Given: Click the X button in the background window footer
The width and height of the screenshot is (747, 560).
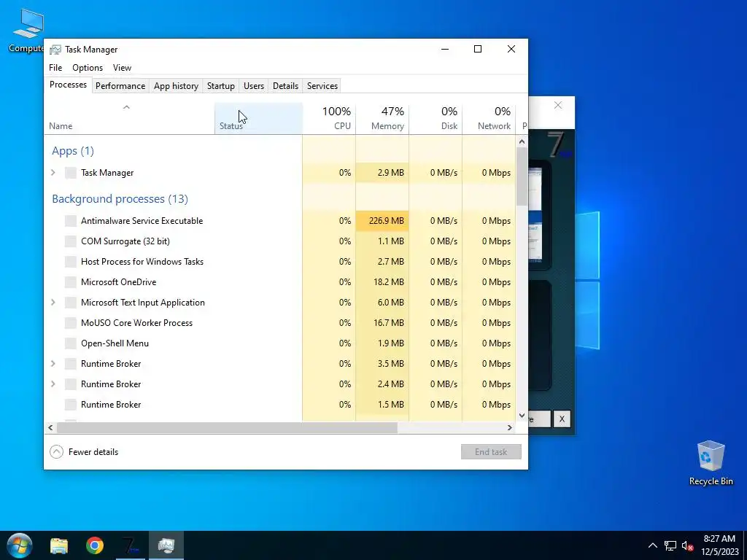Looking at the screenshot, I should [x=562, y=419].
